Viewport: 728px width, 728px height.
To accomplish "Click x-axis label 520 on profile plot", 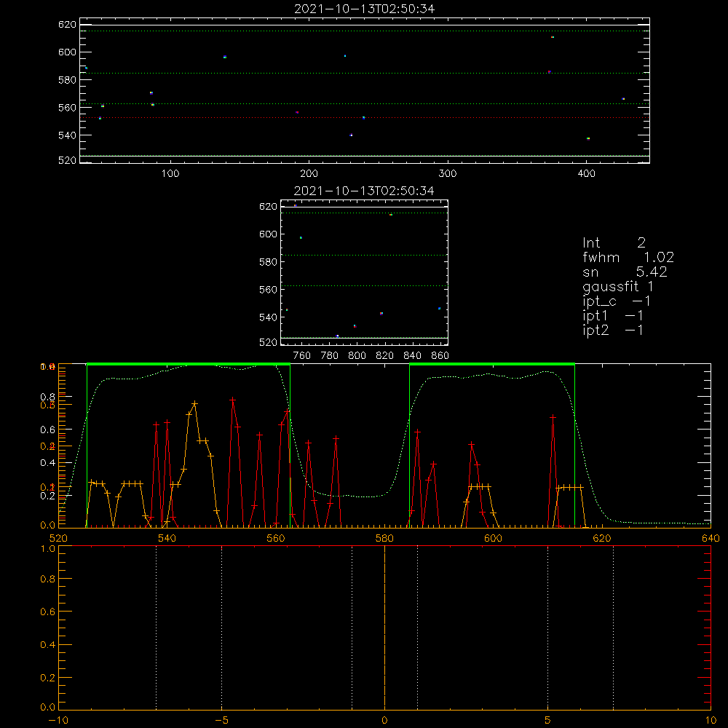I will coord(58,538).
